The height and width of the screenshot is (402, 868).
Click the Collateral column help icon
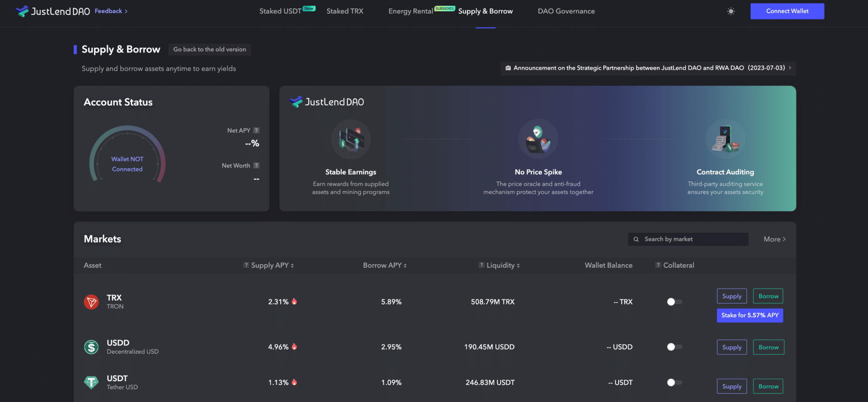(x=657, y=265)
